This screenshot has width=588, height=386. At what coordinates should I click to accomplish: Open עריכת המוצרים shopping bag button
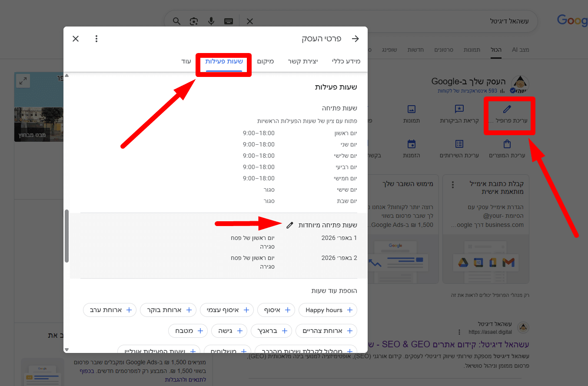[x=507, y=149]
